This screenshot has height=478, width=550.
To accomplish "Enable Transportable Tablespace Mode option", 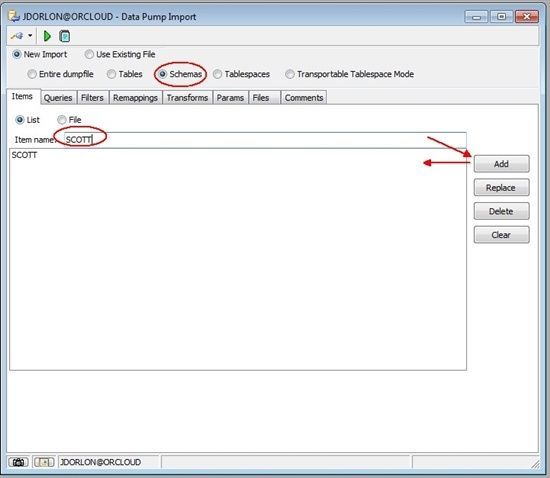I will tap(350, 74).
